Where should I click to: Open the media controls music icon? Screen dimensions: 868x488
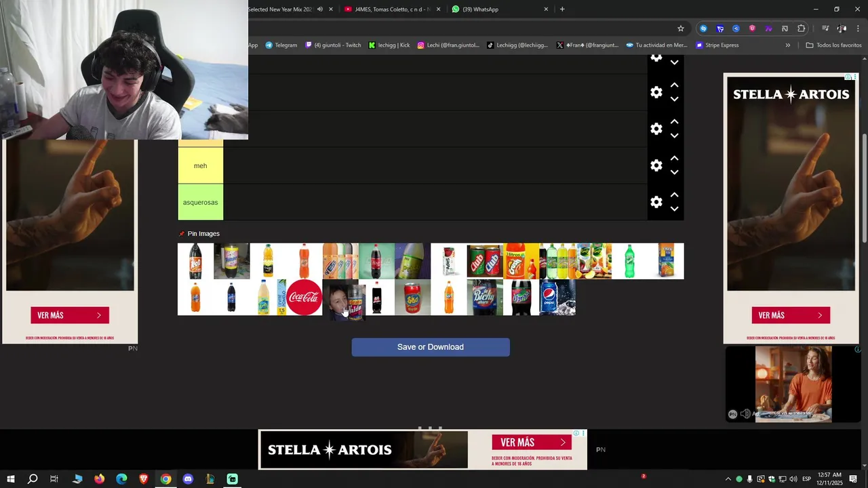click(825, 28)
